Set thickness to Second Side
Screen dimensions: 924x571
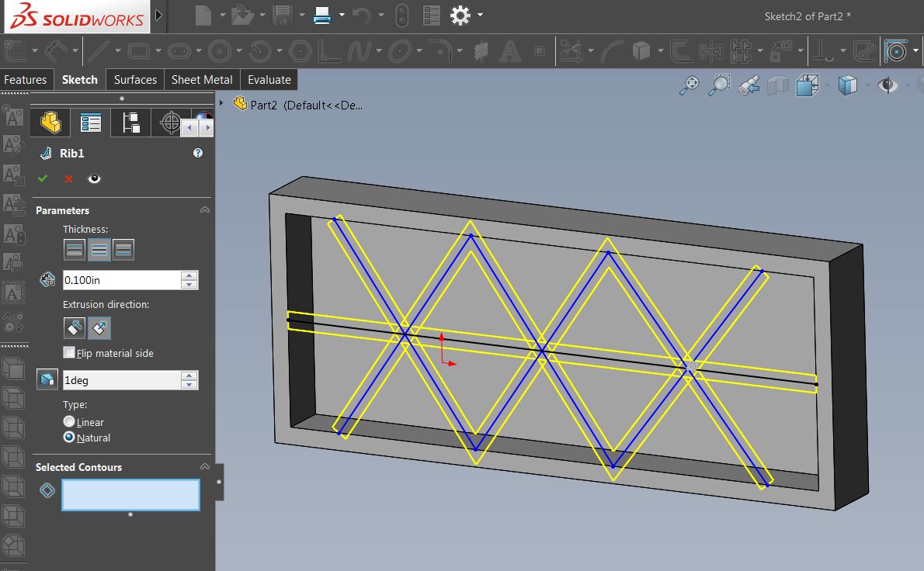pyautogui.click(x=123, y=250)
